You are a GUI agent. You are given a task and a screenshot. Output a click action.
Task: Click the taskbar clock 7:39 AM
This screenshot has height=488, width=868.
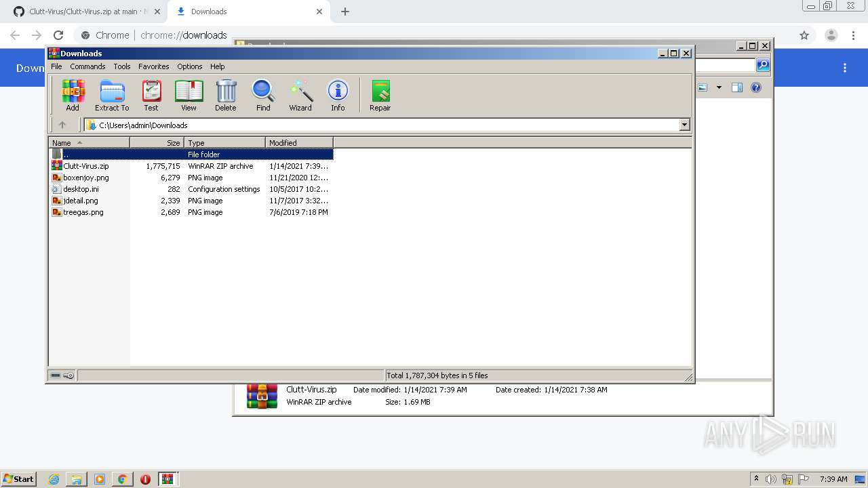(x=833, y=479)
